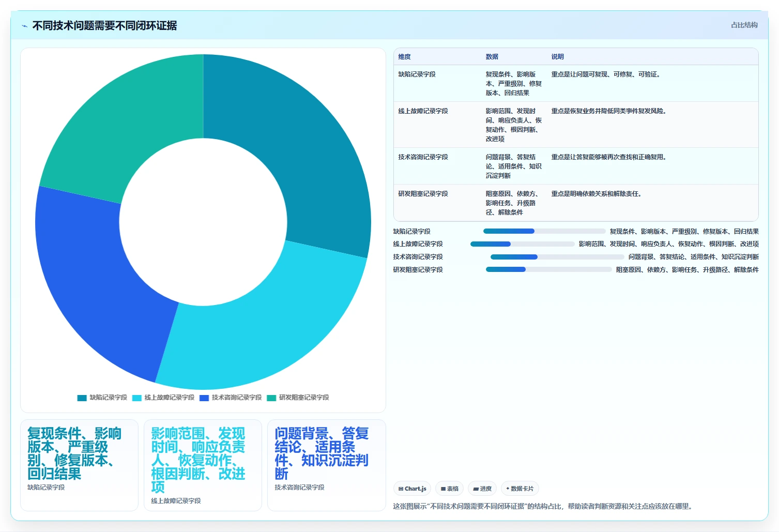The image size is (779, 532).
Task: Click the progress bar for 缺陷记录字段
Action: (x=544, y=231)
